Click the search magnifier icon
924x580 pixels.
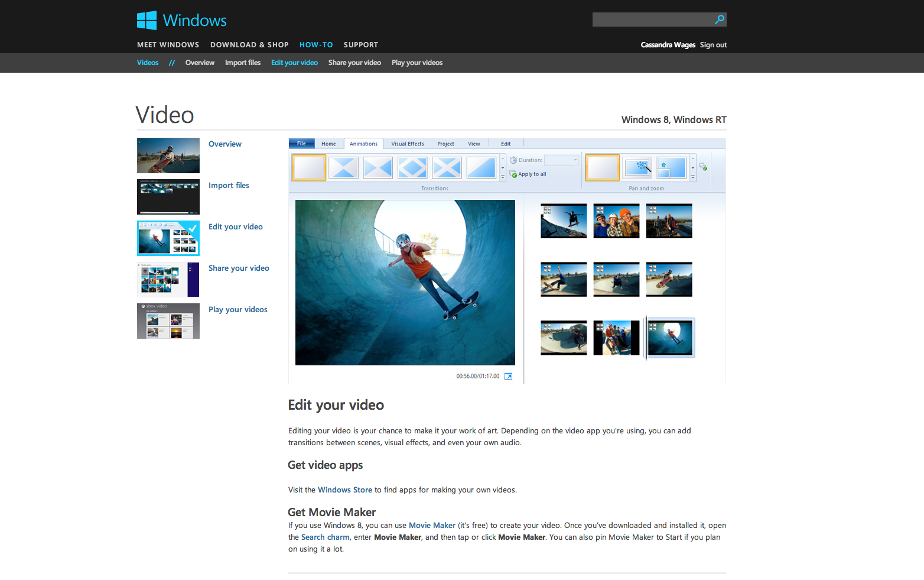(719, 20)
